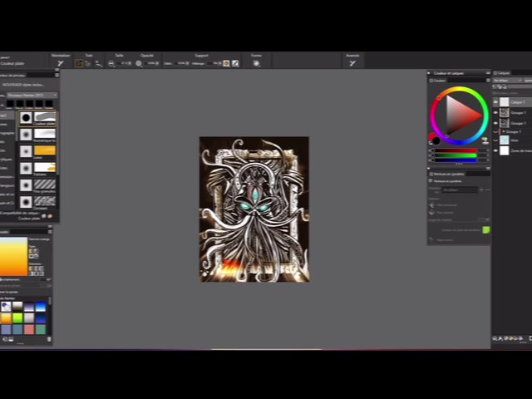This screenshot has width=532, height=399.
Task: Switch to the Peinture en symétrie tab
Action: [x=446, y=174]
